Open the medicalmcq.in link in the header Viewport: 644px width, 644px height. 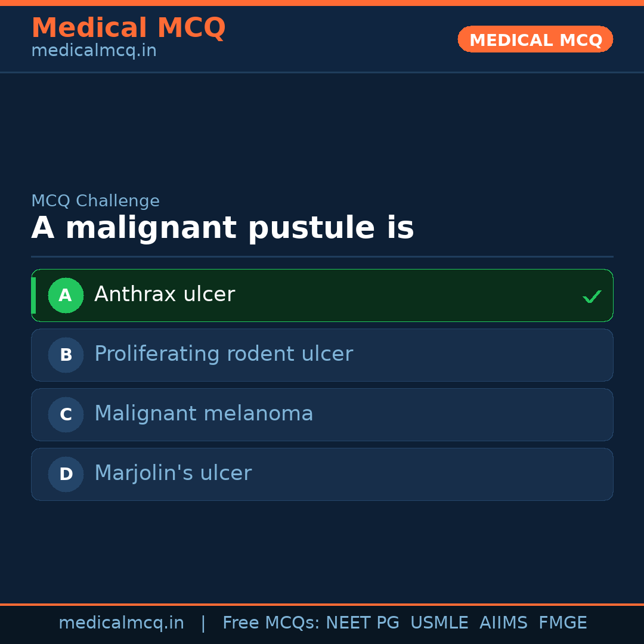pos(94,50)
